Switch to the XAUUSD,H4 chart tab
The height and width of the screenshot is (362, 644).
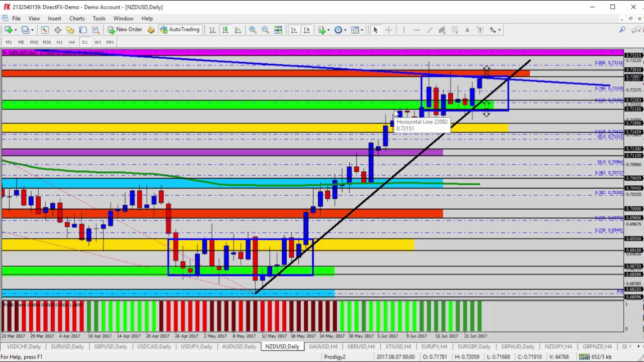323,346
